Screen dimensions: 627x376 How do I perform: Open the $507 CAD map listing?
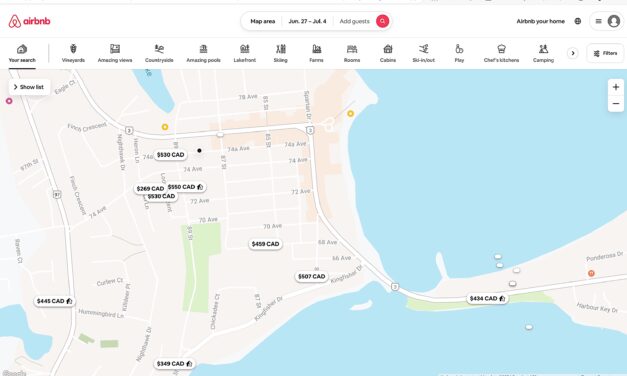[312, 276]
